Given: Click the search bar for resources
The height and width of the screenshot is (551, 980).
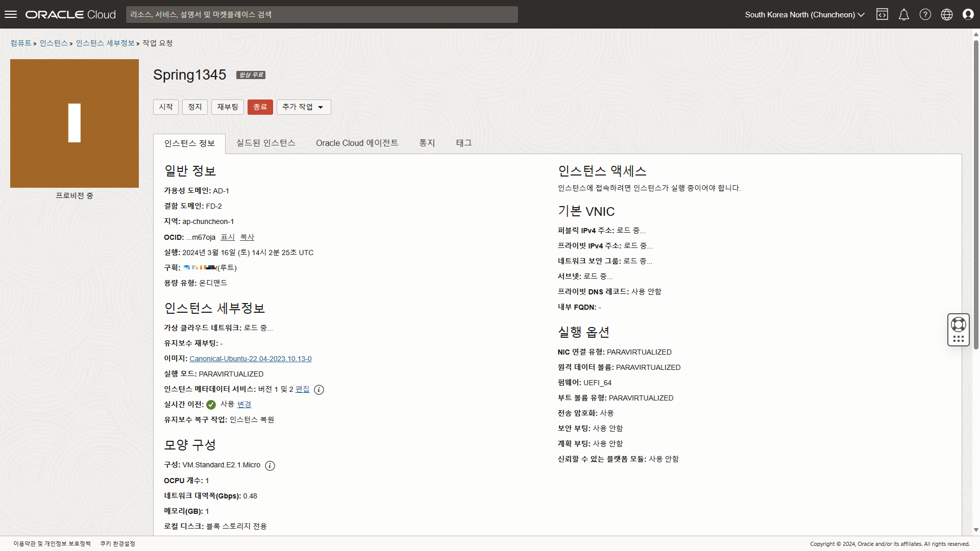Looking at the screenshot, I should [322, 14].
